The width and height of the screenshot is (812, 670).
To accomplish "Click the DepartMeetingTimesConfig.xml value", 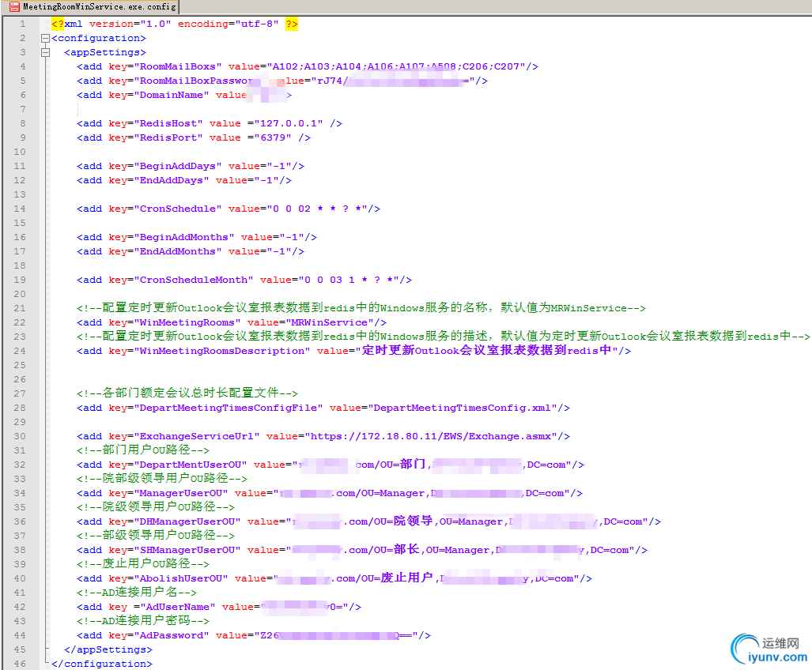I will 463,408.
